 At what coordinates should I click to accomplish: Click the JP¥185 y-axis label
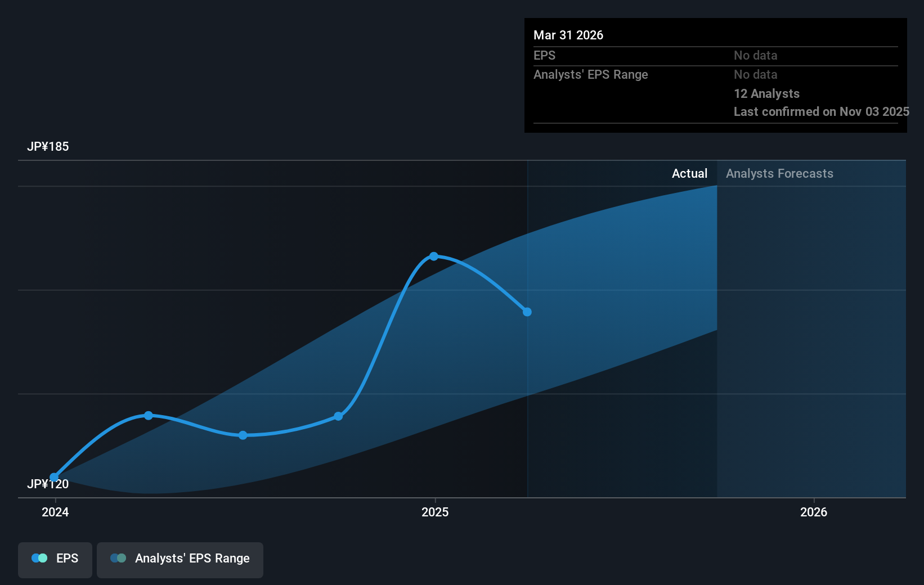[48, 147]
